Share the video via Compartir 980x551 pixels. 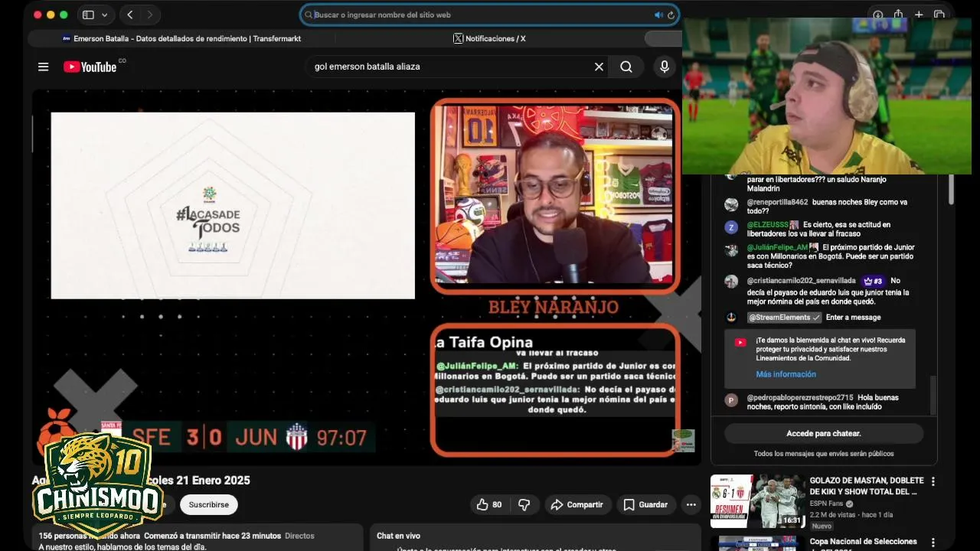(578, 504)
